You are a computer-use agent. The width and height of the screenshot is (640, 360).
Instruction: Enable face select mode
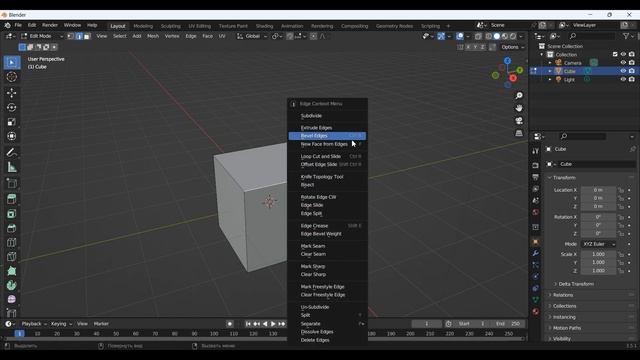point(87,36)
